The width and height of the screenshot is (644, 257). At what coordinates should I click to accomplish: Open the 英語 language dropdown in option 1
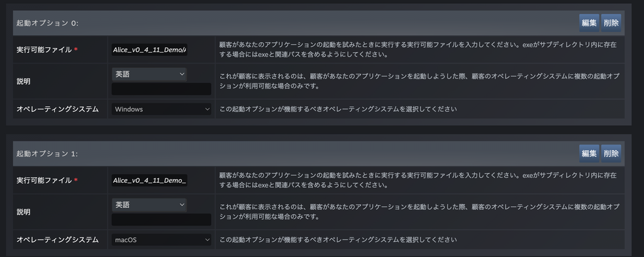click(149, 205)
